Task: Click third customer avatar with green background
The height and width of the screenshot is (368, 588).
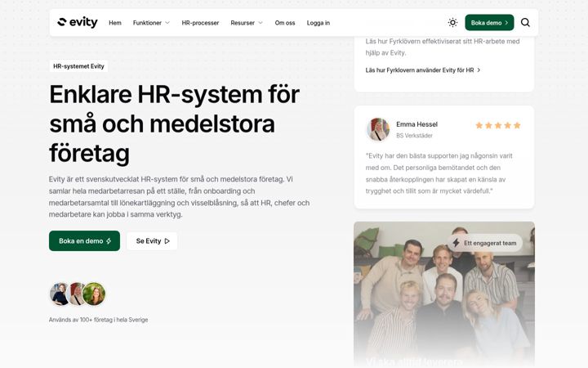Action: (94, 294)
